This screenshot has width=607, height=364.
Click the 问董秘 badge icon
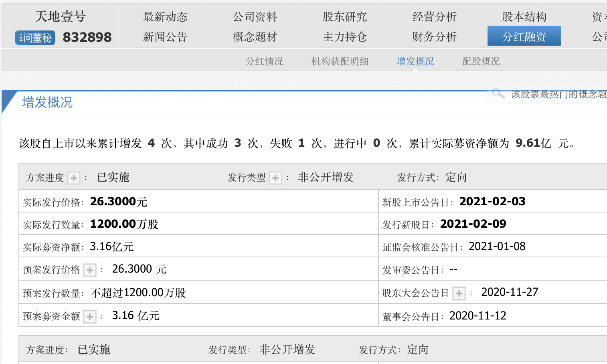pos(35,38)
